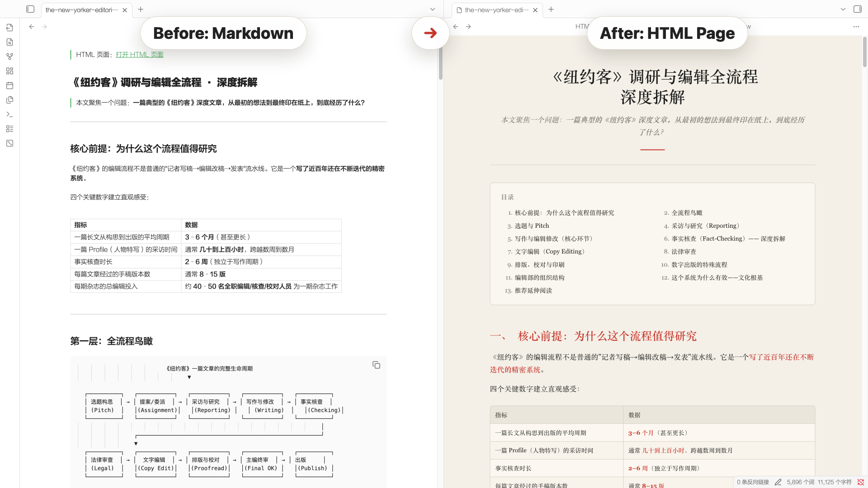Click the 0 条反向链接 status entry

pos(753,482)
